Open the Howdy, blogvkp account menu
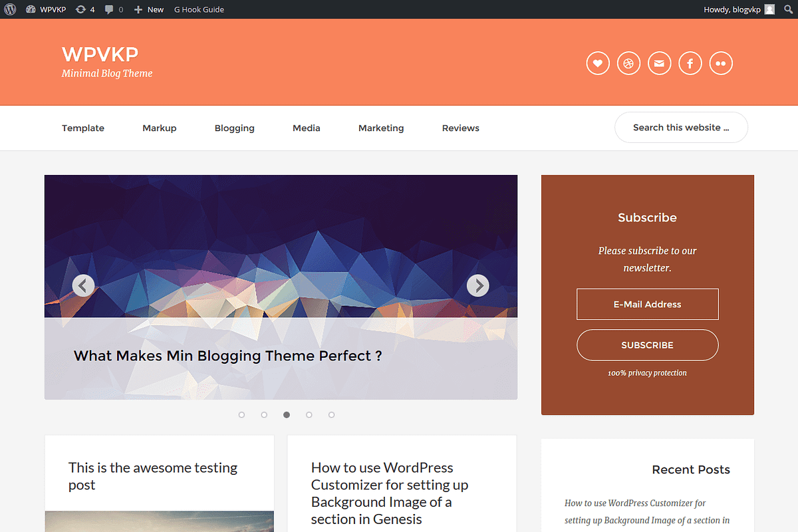Screen dimensions: 798x532 point(739,9)
